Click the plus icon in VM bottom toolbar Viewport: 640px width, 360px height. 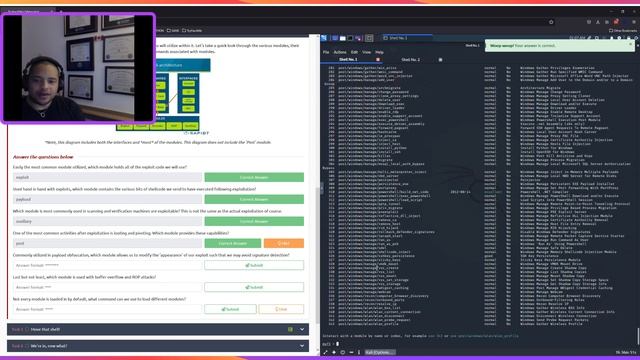point(334,352)
